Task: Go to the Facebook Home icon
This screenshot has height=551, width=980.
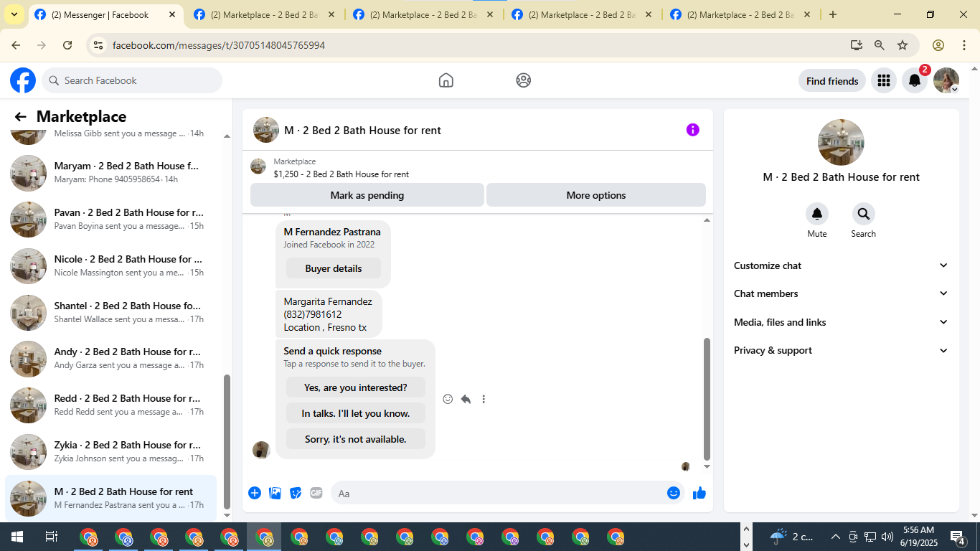Action: click(446, 80)
